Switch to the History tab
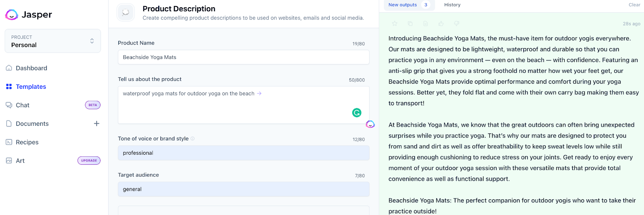The image size is (644, 215). [452, 5]
